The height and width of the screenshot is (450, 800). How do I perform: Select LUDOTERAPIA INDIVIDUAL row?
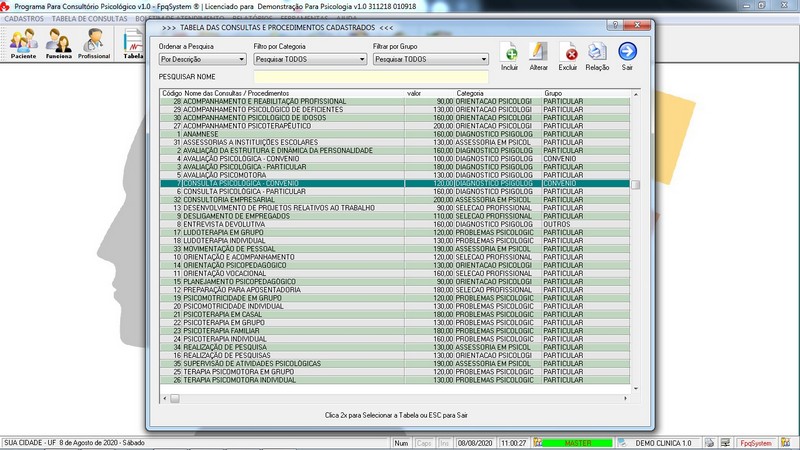coord(395,240)
